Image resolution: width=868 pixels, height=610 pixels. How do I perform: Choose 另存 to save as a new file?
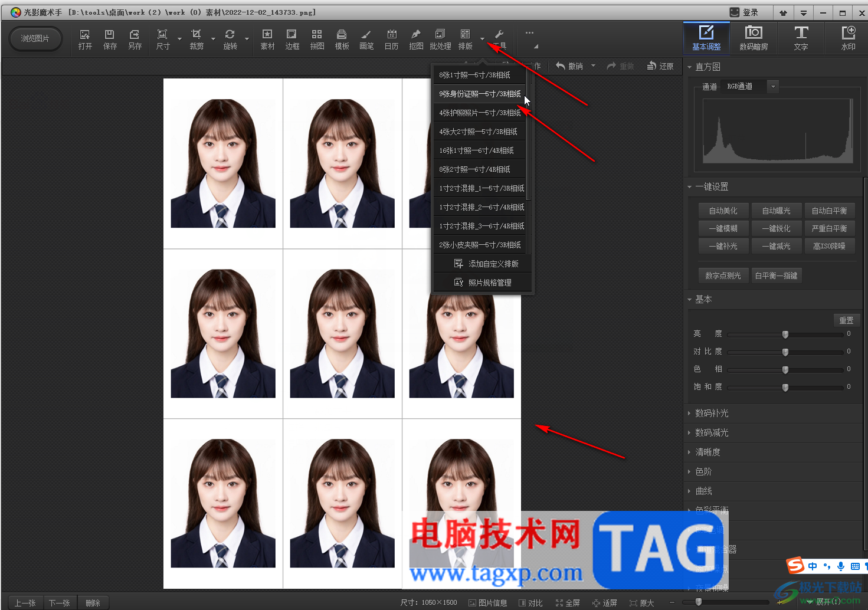(x=135, y=39)
